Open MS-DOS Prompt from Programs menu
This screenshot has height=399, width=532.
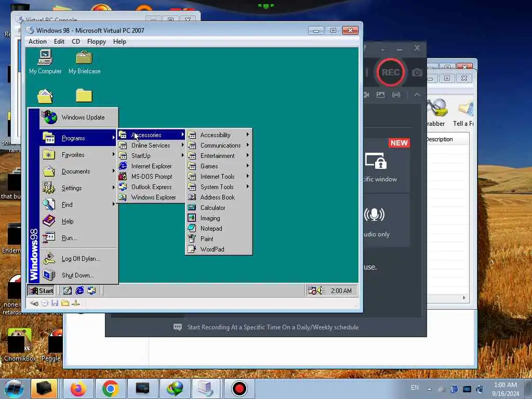[x=151, y=177]
